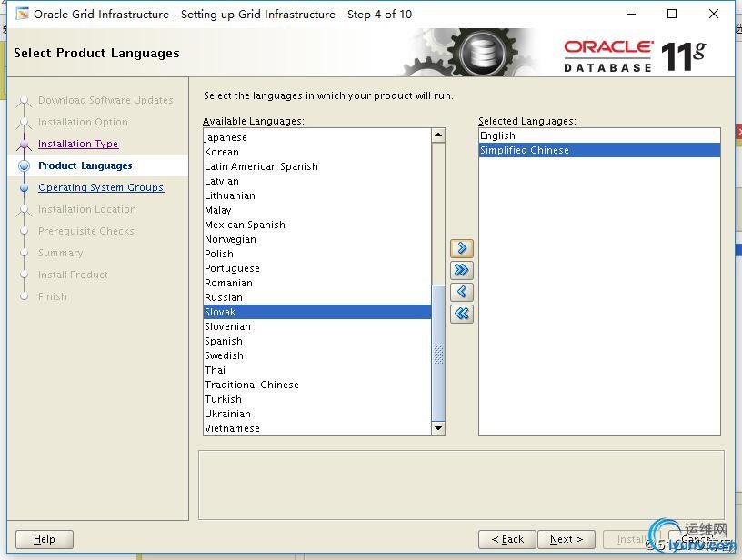Click scroll up arrow of Available Languages
742x560 pixels.
click(x=438, y=135)
